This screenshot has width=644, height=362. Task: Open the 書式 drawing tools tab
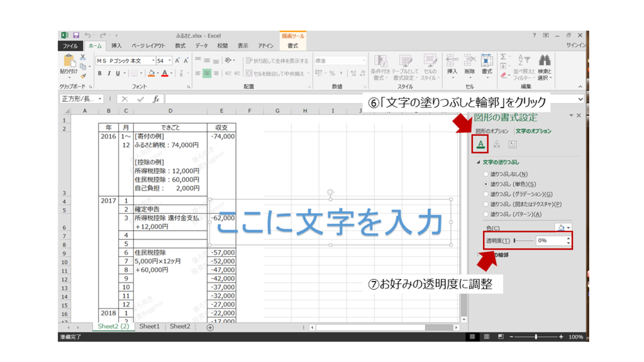click(x=292, y=46)
